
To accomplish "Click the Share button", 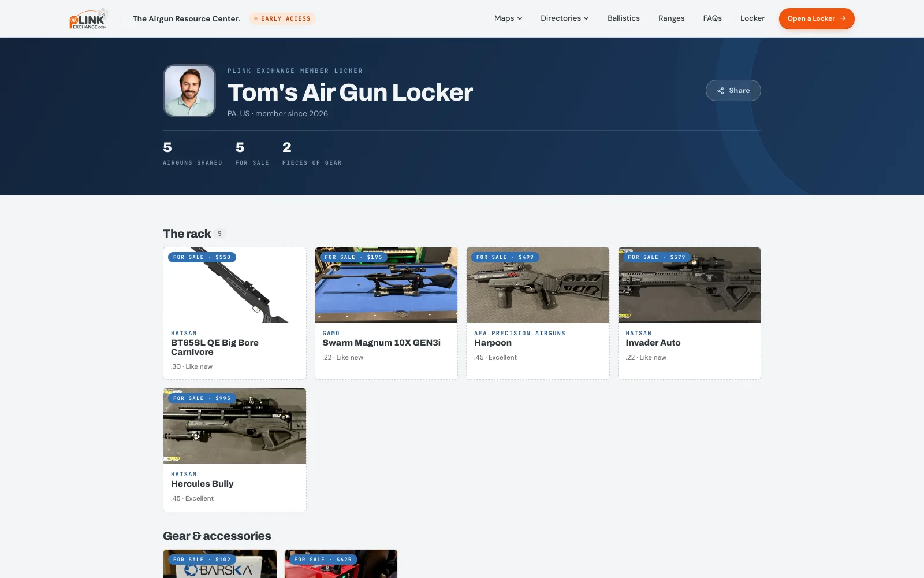I will [733, 91].
